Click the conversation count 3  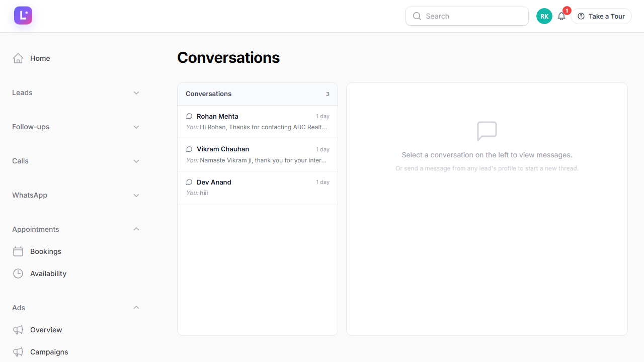[328, 94]
